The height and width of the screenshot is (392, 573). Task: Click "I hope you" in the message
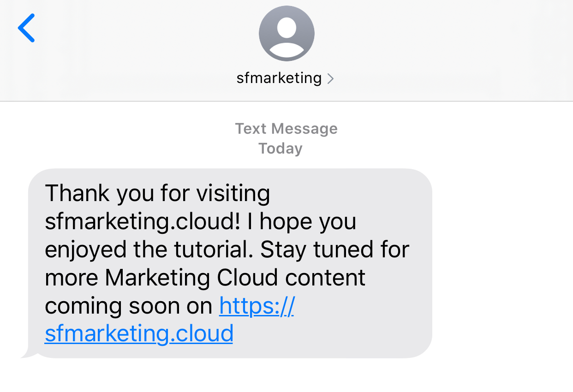pos(302,221)
